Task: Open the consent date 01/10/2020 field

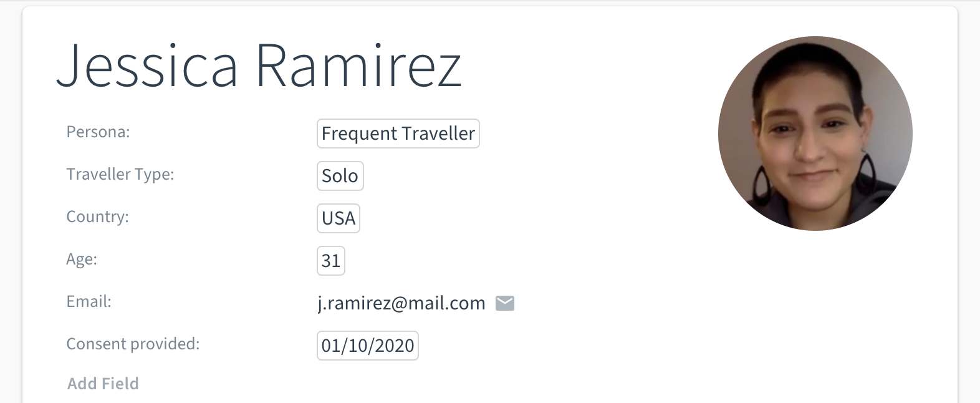Action: pyautogui.click(x=368, y=346)
